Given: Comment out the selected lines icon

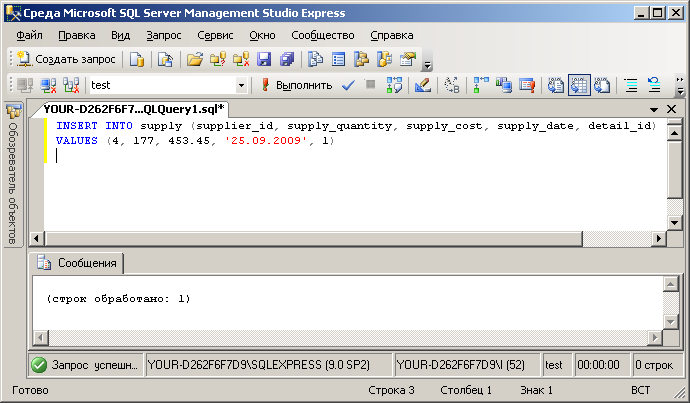Looking at the screenshot, I should coord(631,85).
